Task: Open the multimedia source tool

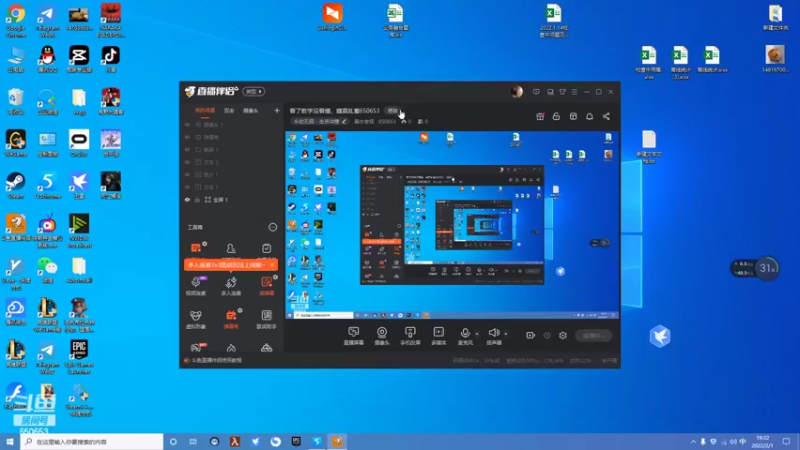Action: coord(438,336)
